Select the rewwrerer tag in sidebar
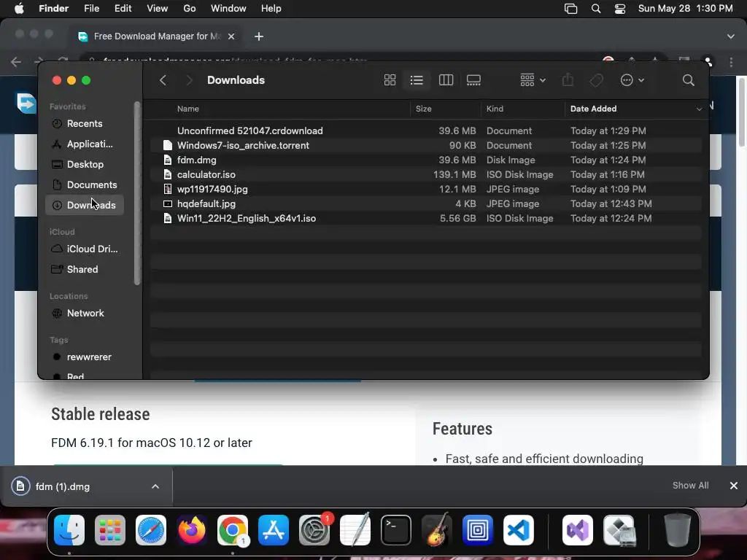This screenshot has height=560, width=747. 85,357
